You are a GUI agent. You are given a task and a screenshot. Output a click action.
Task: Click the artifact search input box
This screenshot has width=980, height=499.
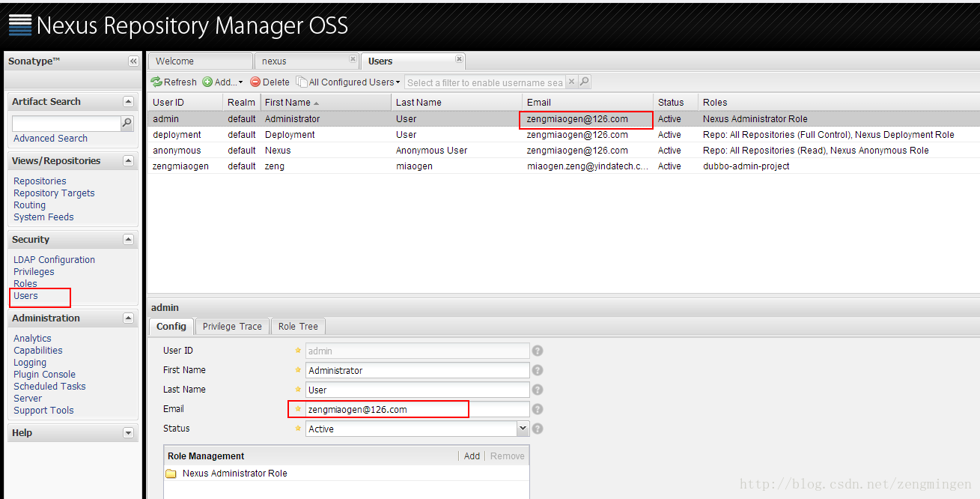66,124
